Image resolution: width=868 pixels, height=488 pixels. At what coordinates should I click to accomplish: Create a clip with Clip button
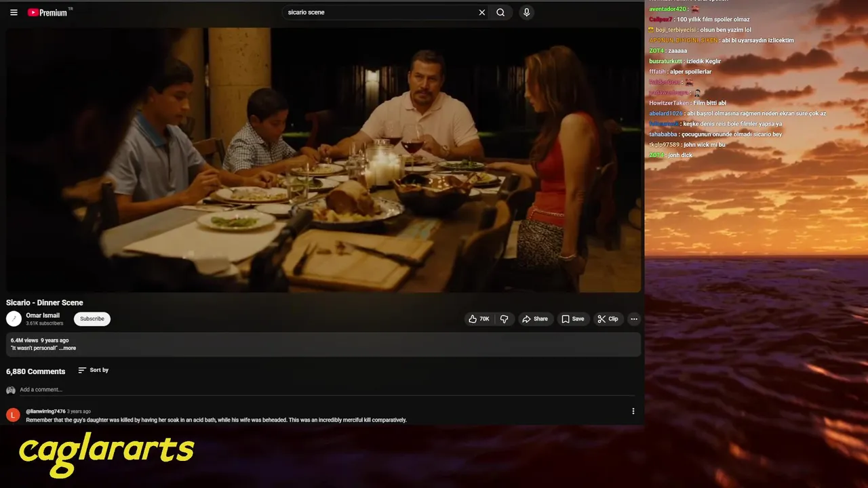click(608, 319)
